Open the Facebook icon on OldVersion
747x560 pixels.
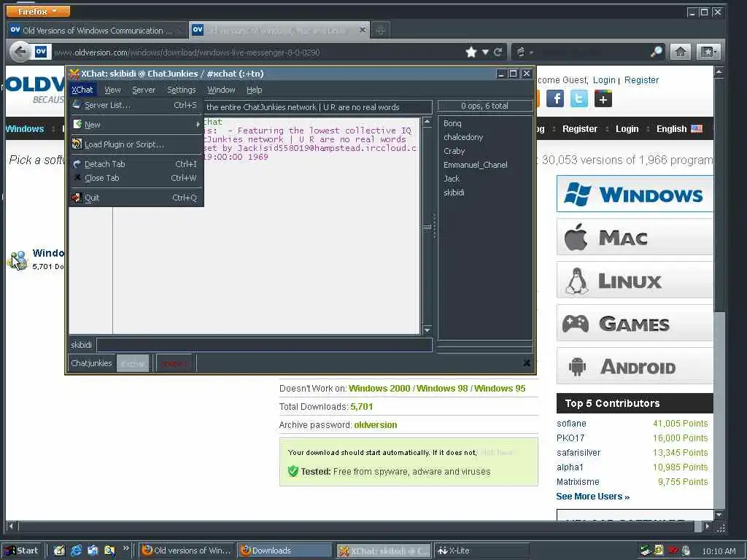point(555,99)
